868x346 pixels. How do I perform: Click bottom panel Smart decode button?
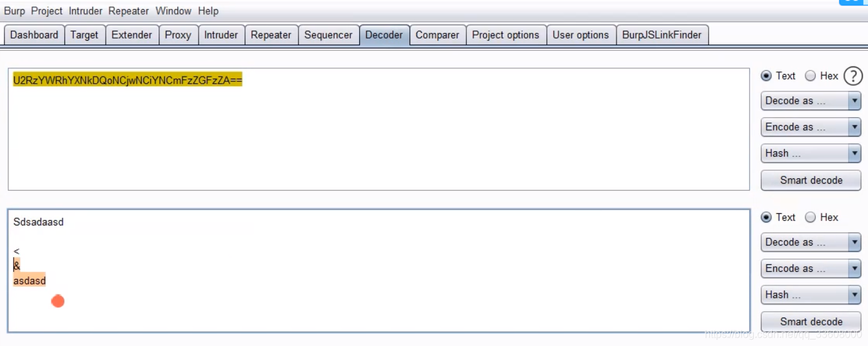coord(811,322)
